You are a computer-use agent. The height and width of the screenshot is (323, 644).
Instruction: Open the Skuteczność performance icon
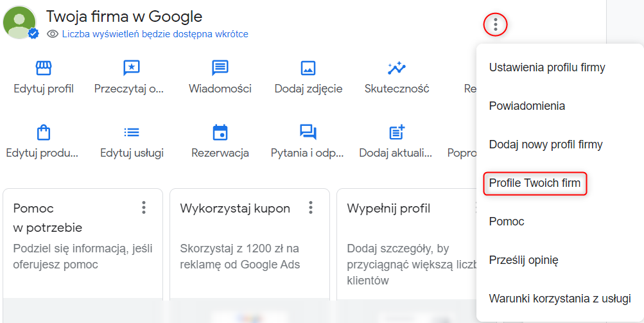pos(396,68)
